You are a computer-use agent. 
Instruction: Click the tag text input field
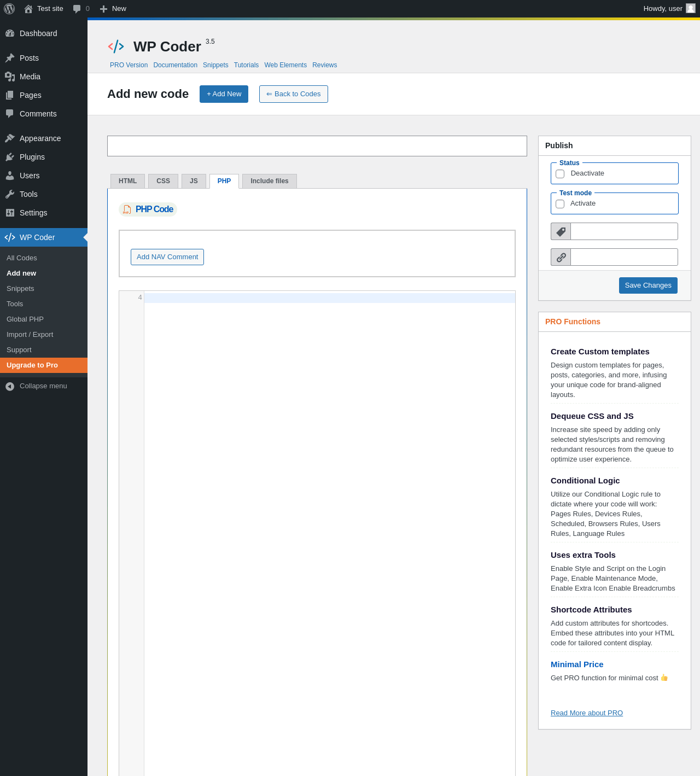[624, 231]
